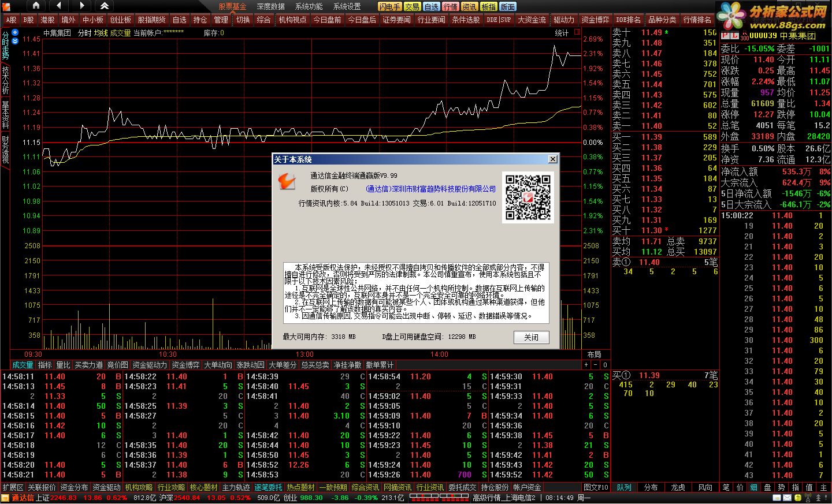Select the 买卖力道 indicator tab
The height and width of the screenshot is (504, 832).
point(88,365)
